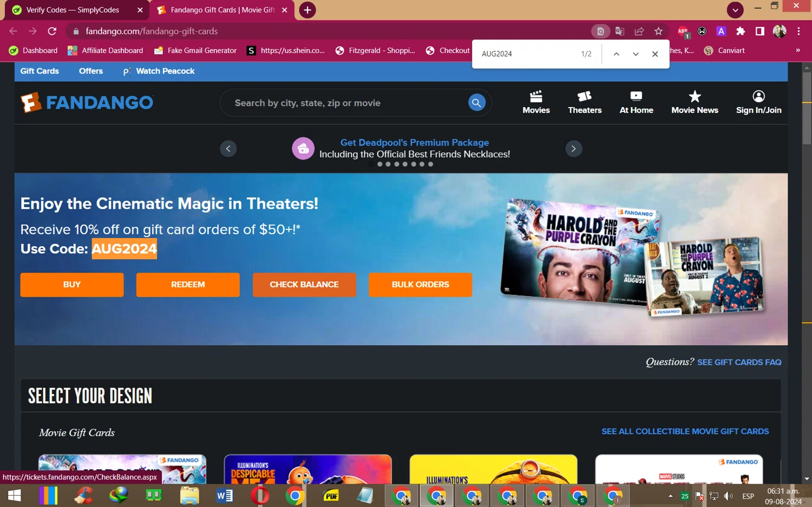Open the Shein bookmark
Image resolution: width=812 pixels, height=507 pixels.
click(286, 50)
